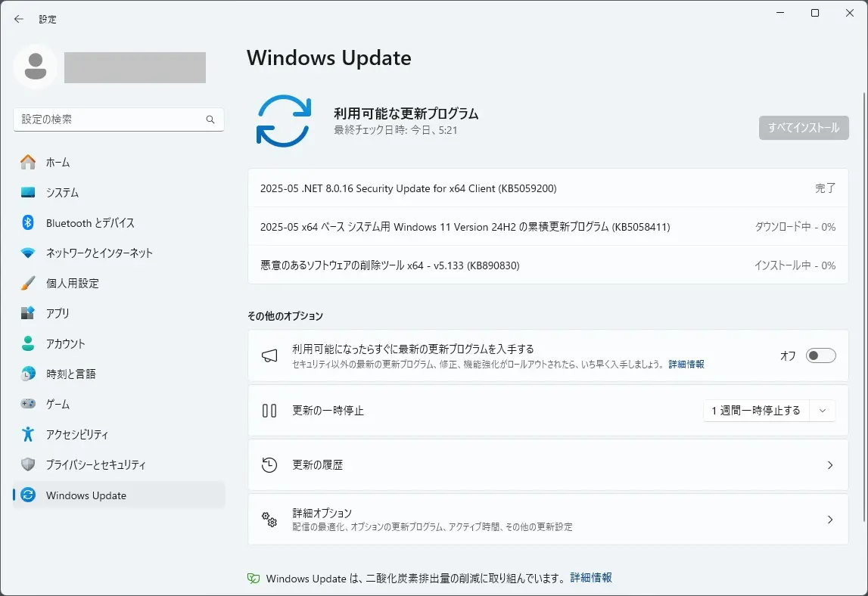Click the システム monitor icon
The height and width of the screenshot is (596, 868).
(28, 193)
